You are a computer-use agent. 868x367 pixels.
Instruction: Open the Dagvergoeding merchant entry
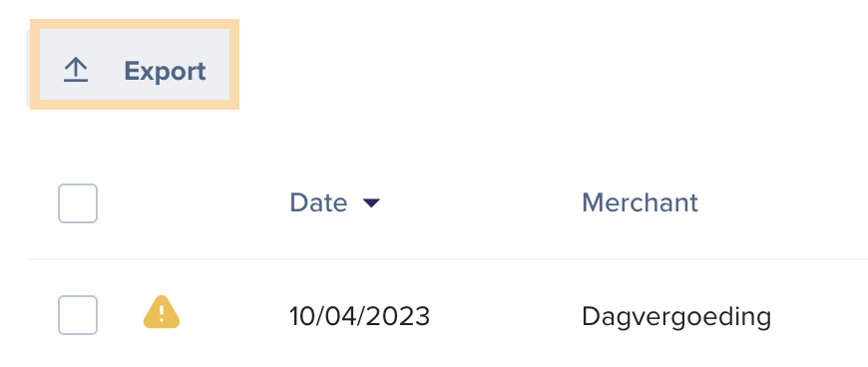[x=675, y=318]
